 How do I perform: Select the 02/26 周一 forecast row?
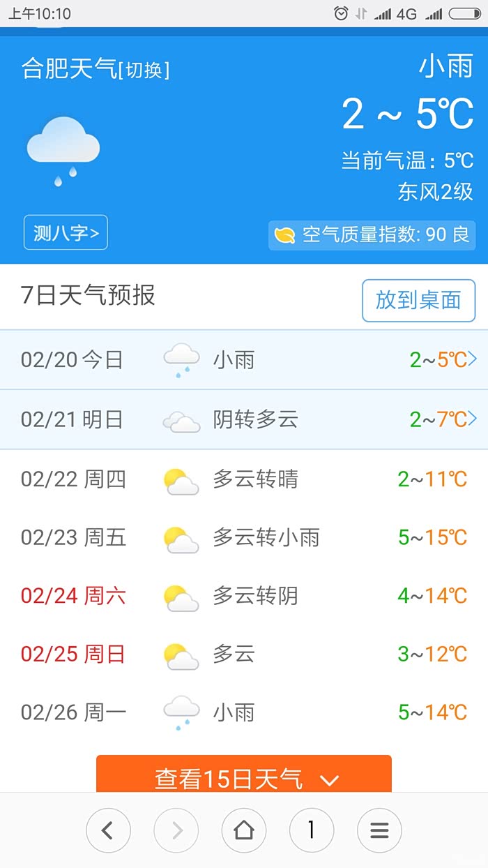click(x=244, y=712)
